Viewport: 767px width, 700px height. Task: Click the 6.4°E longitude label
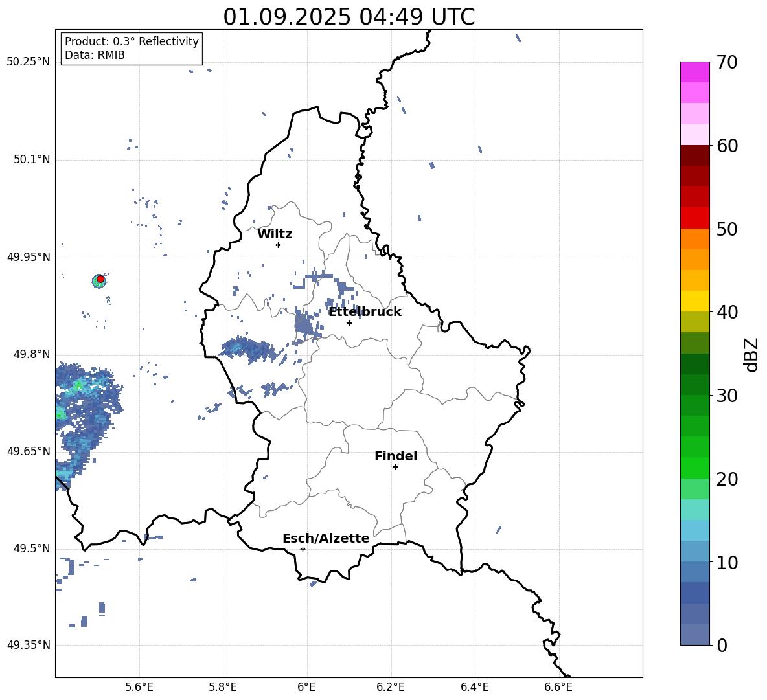[474, 687]
